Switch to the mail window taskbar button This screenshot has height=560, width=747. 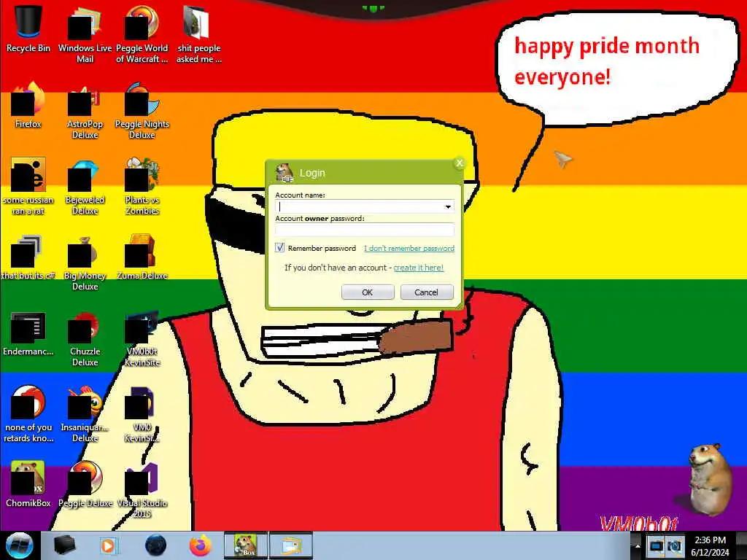[x=291, y=545]
